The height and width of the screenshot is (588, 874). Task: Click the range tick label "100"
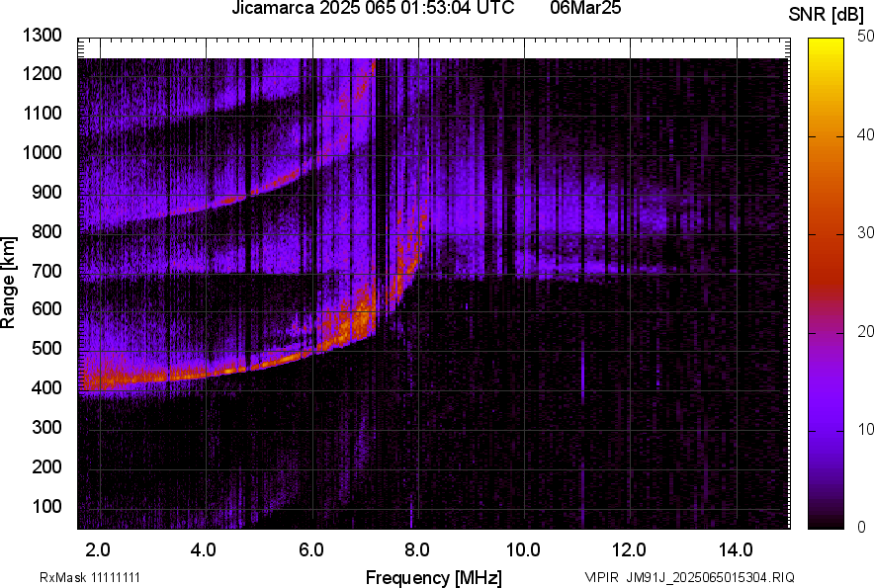[x=46, y=506]
